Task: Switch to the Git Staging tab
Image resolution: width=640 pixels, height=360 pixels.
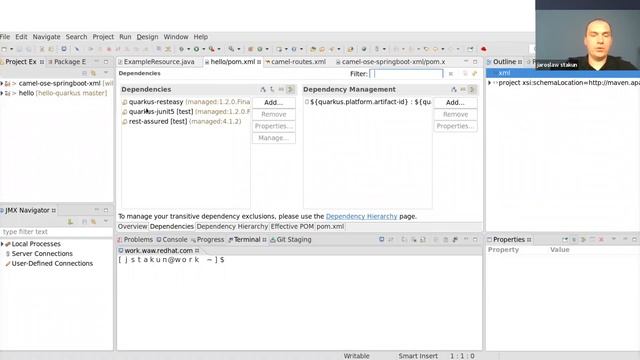Action: click(291, 240)
